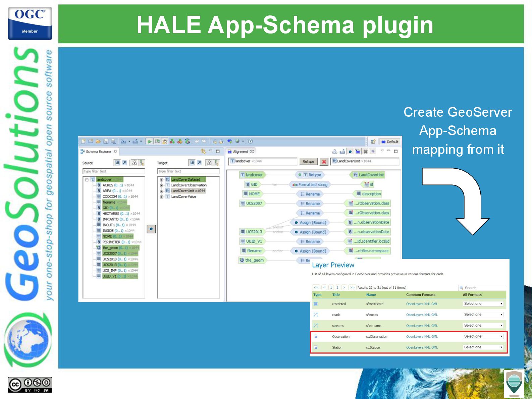Open GML preview for roads layer

click(435, 315)
